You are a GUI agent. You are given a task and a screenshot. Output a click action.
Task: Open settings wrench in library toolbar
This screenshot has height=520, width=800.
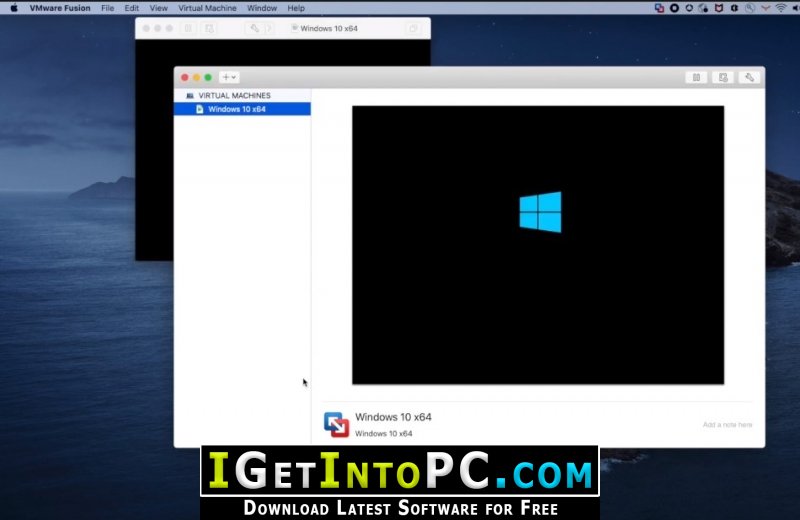749,77
